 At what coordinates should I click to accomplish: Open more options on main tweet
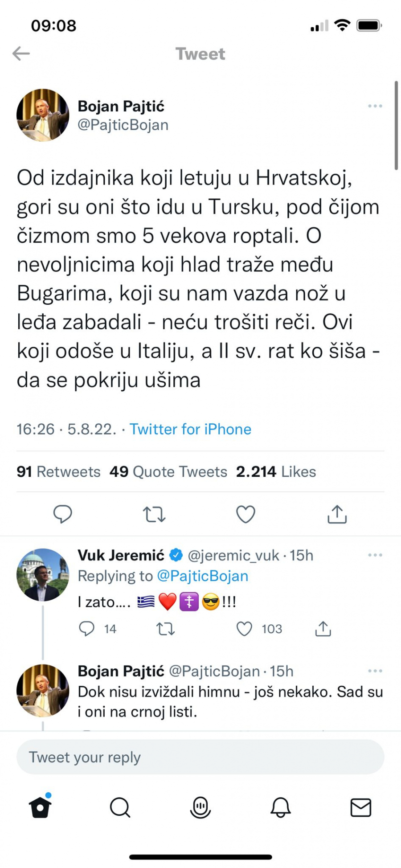point(375,106)
